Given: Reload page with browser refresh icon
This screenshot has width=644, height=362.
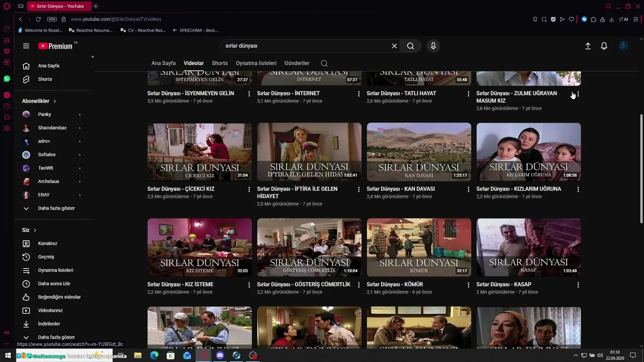Looking at the screenshot, I should coord(38,19).
